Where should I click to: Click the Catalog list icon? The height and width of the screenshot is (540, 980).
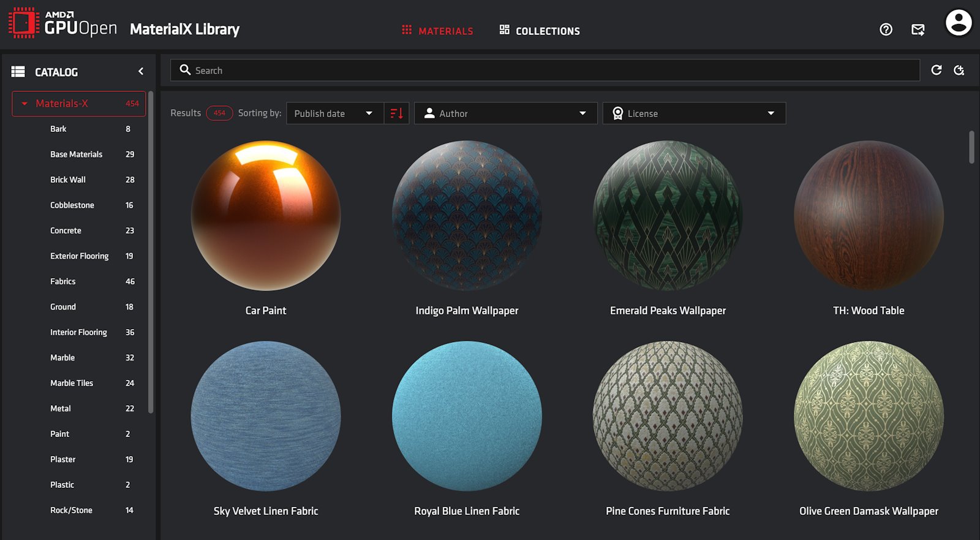[18, 72]
